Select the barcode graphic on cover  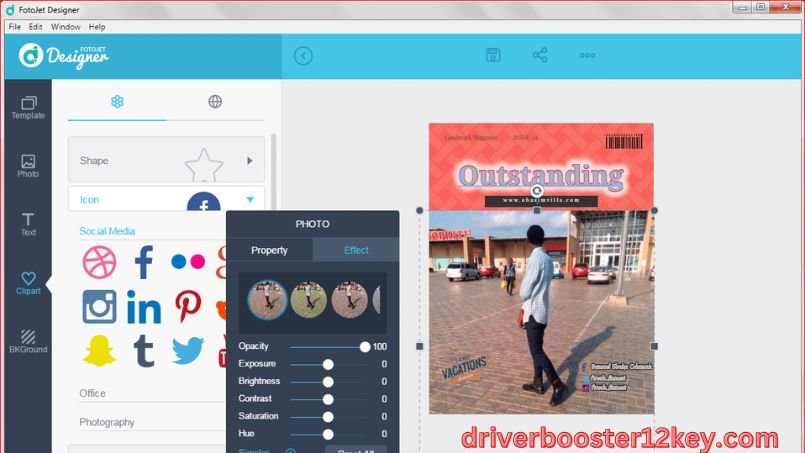pos(624,141)
